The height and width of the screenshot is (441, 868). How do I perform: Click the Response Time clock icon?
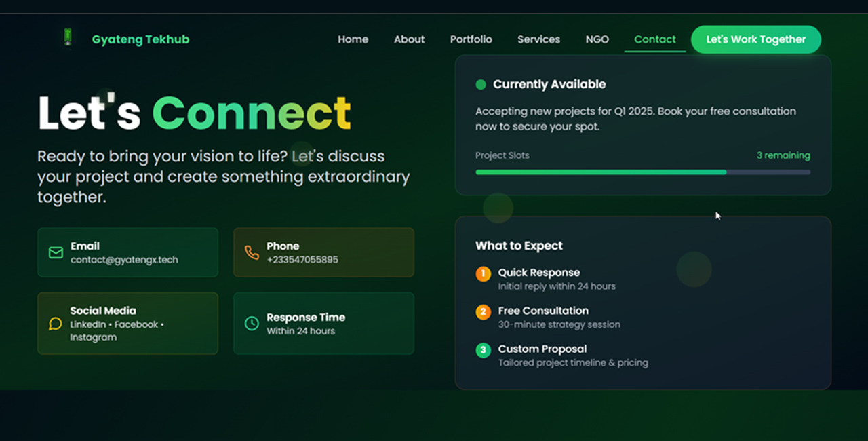tap(252, 324)
